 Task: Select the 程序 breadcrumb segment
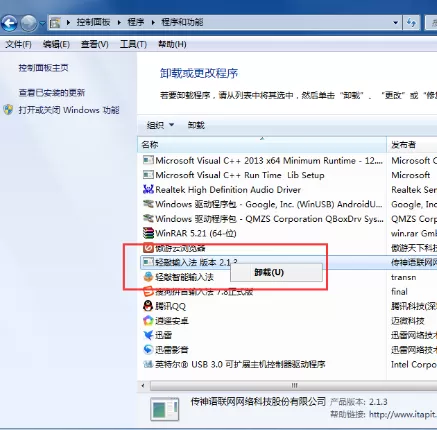(x=136, y=22)
